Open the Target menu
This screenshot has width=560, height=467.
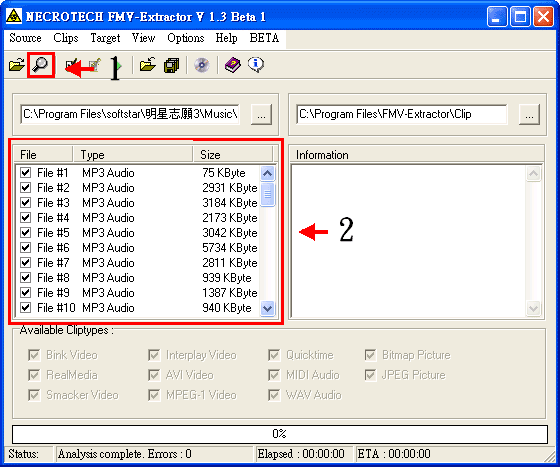[x=105, y=38]
